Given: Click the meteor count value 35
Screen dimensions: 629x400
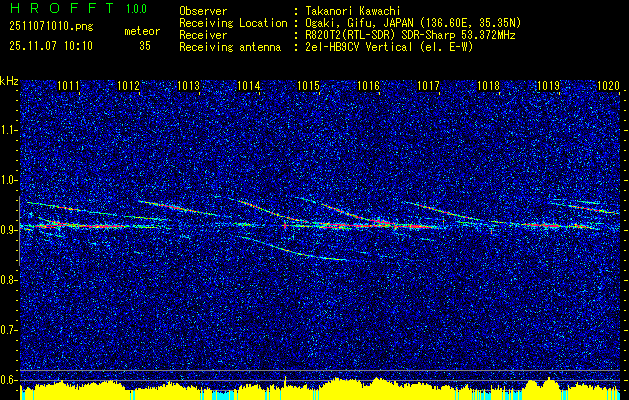Looking at the screenshot, I should [145, 46].
